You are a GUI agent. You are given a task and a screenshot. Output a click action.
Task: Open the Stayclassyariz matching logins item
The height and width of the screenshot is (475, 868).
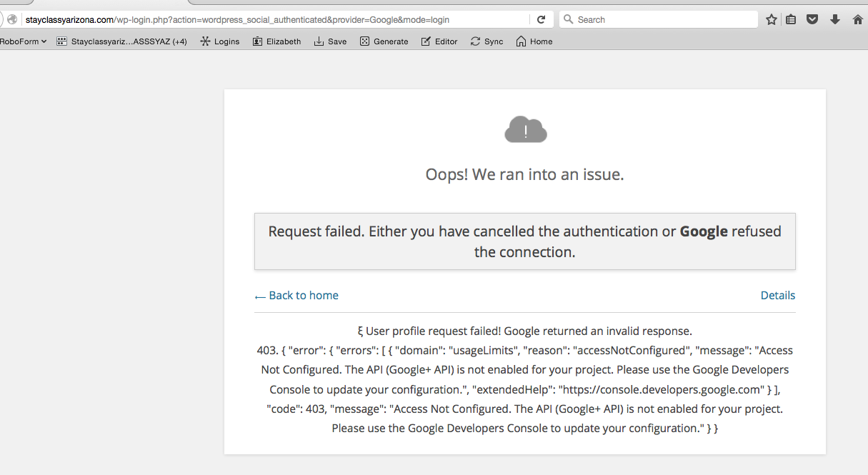122,41
